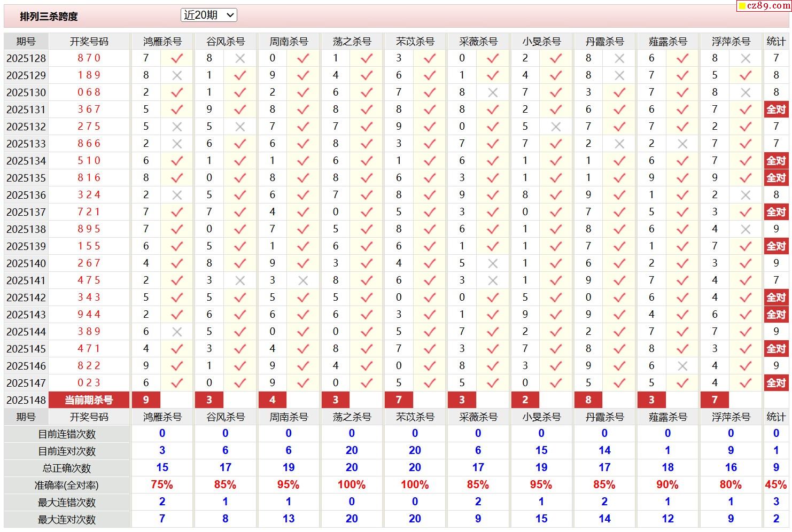Click the 总正确次数 row label
This screenshot has height=532, width=792.
coord(67,468)
